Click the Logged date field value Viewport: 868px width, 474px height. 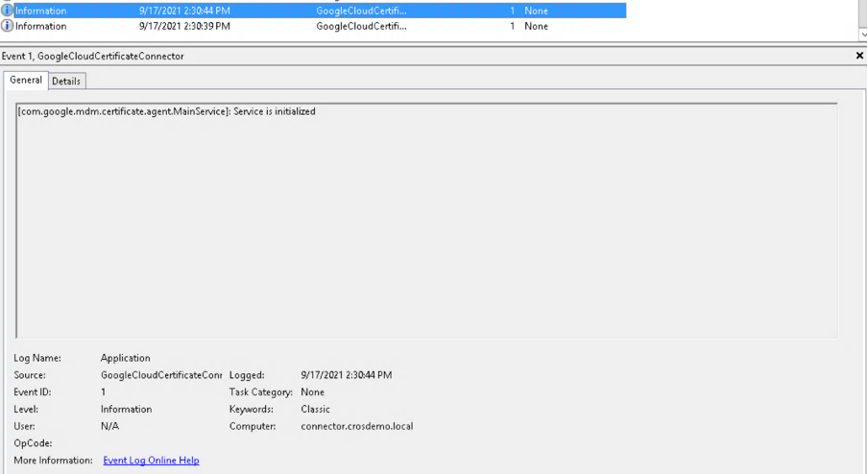[x=346, y=375]
